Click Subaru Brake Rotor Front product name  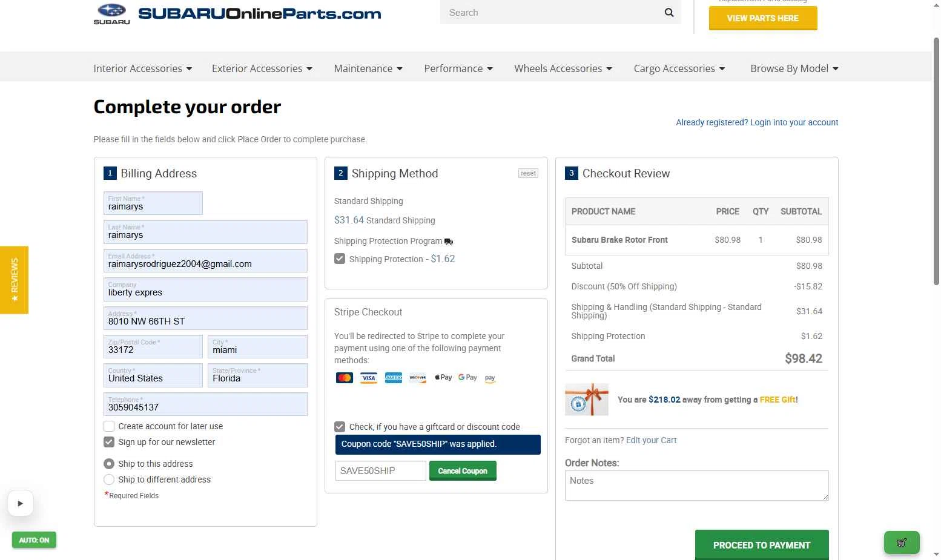[x=619, y=240]
